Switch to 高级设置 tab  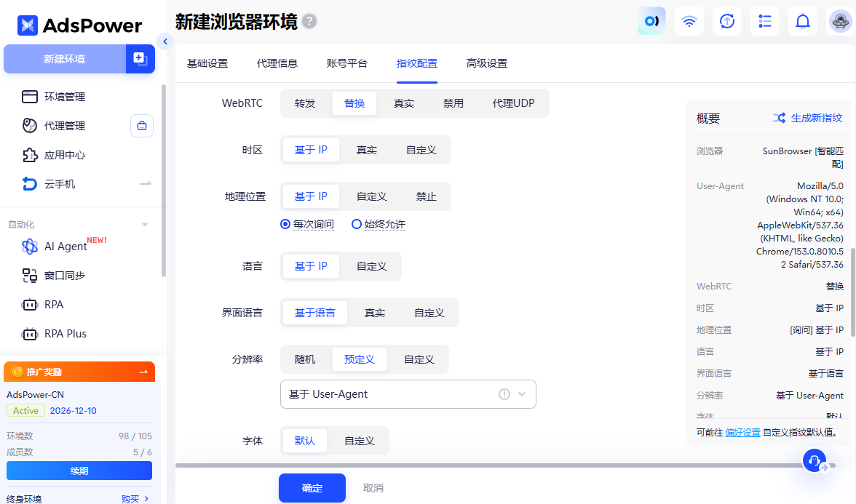487,63
